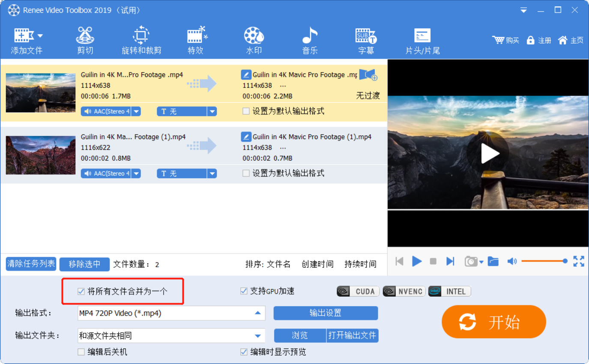
Task: Open snapshot folder icon in the player
Action: point(493,261)
